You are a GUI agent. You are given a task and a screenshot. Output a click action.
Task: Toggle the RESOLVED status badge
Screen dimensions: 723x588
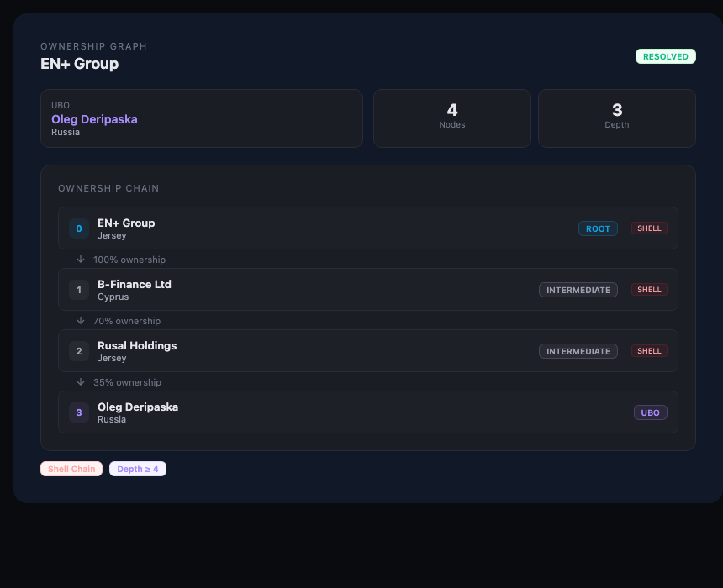pyautogui.click(x=666, y=56)
